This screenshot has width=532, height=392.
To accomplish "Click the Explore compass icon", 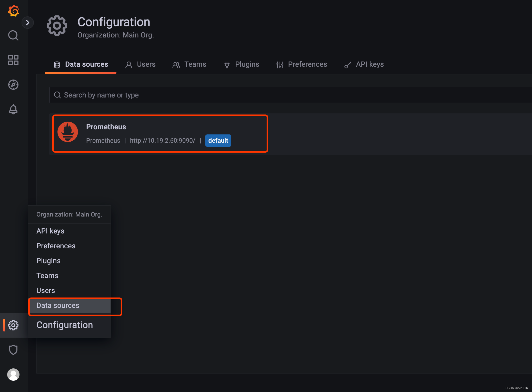I will 14,85.
